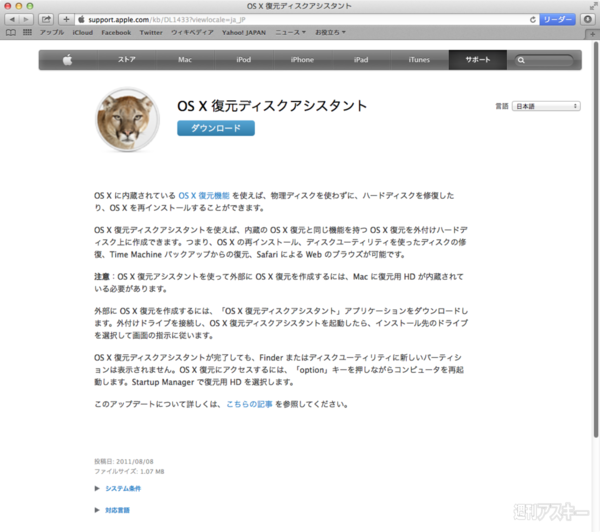Open the ニュース bookmarks folder dropdown
Viewport: 600px width, 532px height.
[290, 33]
